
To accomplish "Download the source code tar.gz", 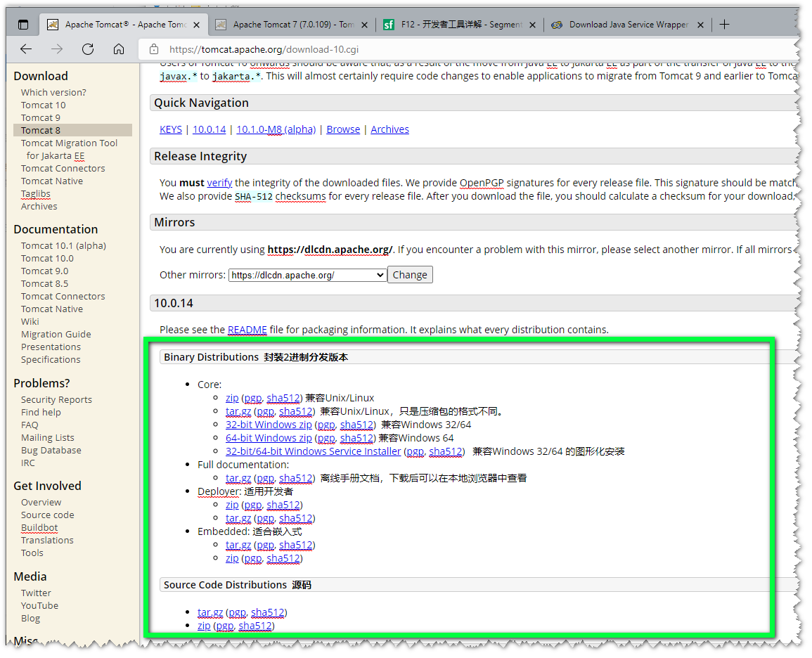I will tap(210, 613).
